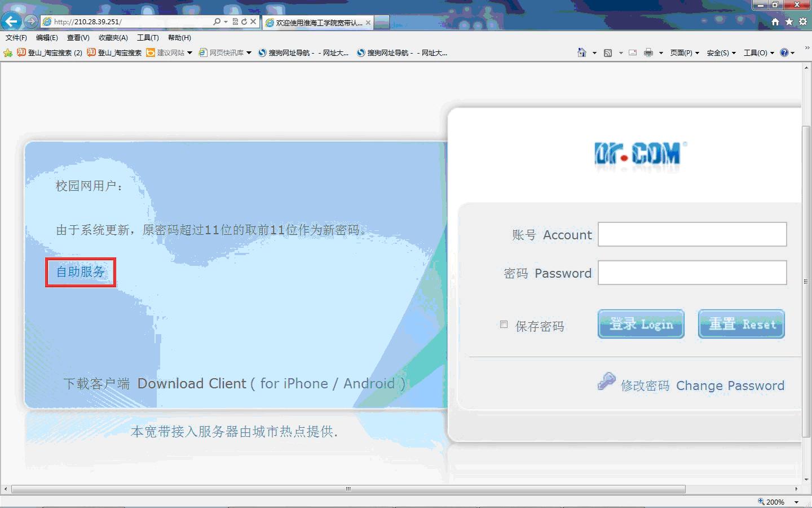Click the Dr.COM logo
The image size is (812, 508).
click(x=639, y=154)
